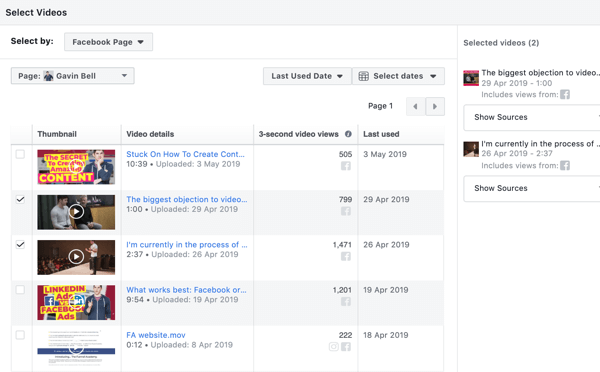Play the two men sitting video thumbnail
The height and width of the screenshot is (372, 600).
[x=76, y=212]
